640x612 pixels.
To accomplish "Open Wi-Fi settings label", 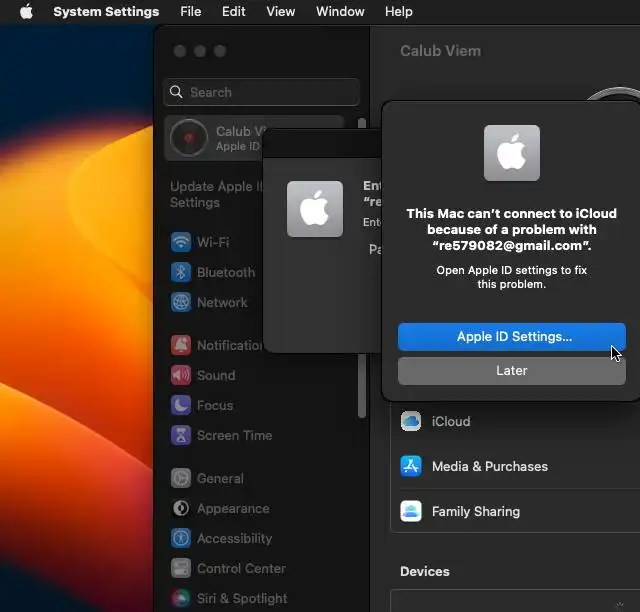I will [213, 242].
